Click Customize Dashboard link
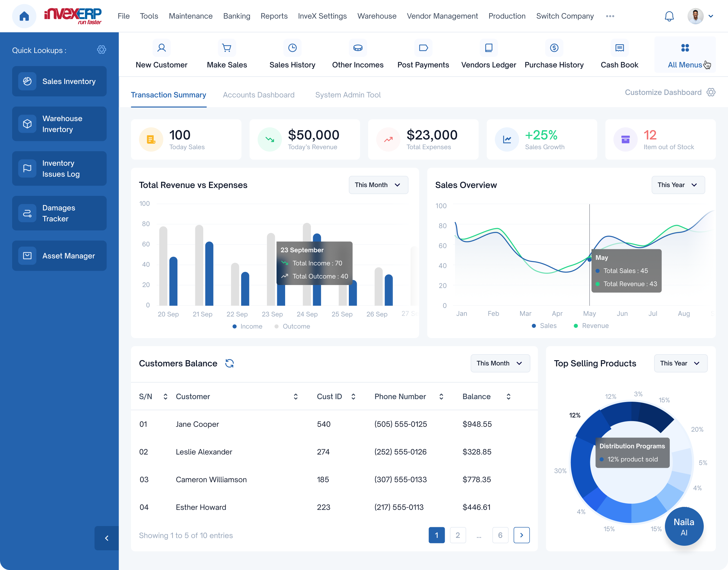This screenshot has width=728, height=570. click(x=663, y=92)
